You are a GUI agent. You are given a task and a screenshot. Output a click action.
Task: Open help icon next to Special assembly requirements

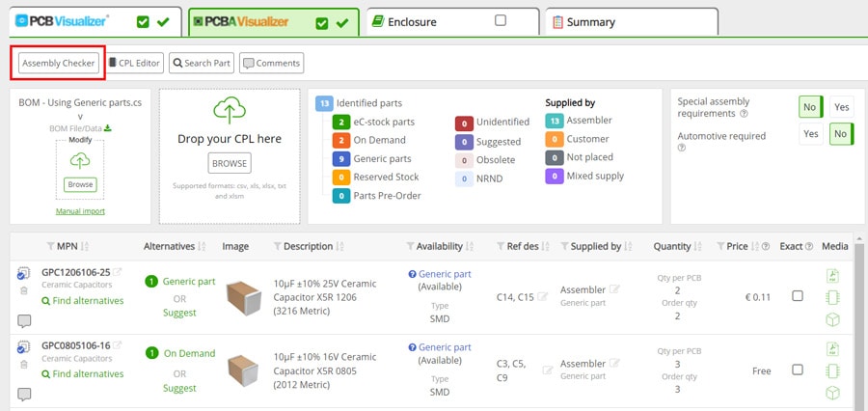coord(744,114)
